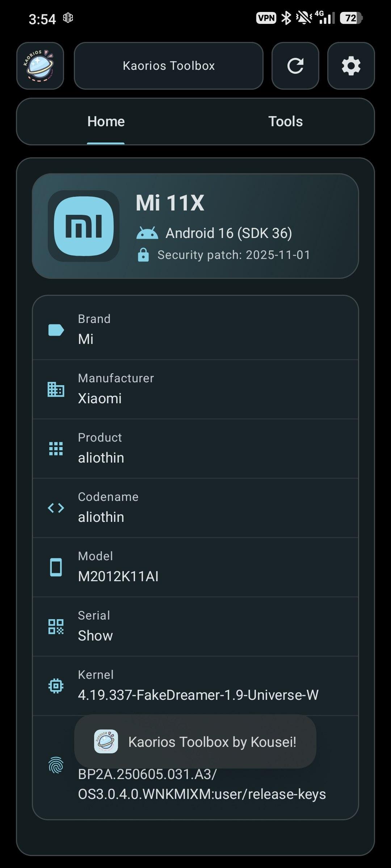Tap the Mi 11X device name heading
This screenshot has height=868, width=391.
(170, 203)
